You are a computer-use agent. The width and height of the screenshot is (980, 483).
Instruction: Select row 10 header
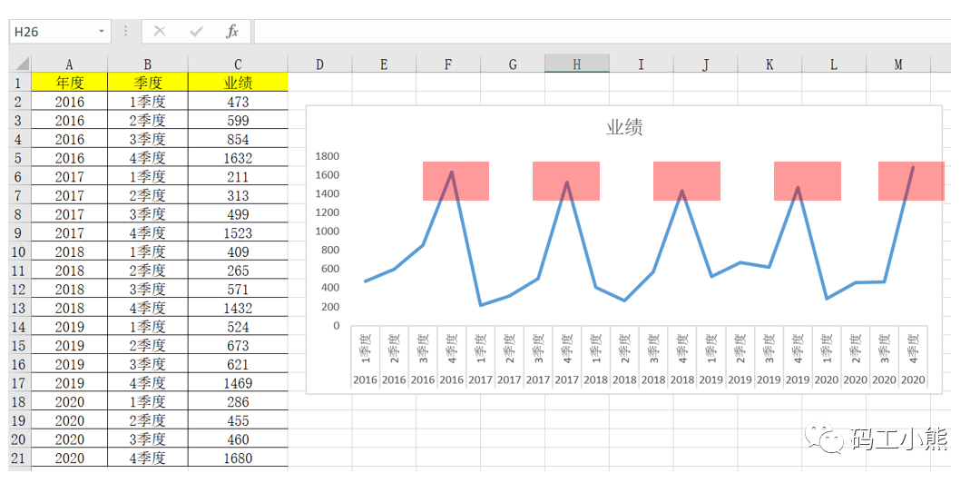pyautogui.click(x=18, y=251)
